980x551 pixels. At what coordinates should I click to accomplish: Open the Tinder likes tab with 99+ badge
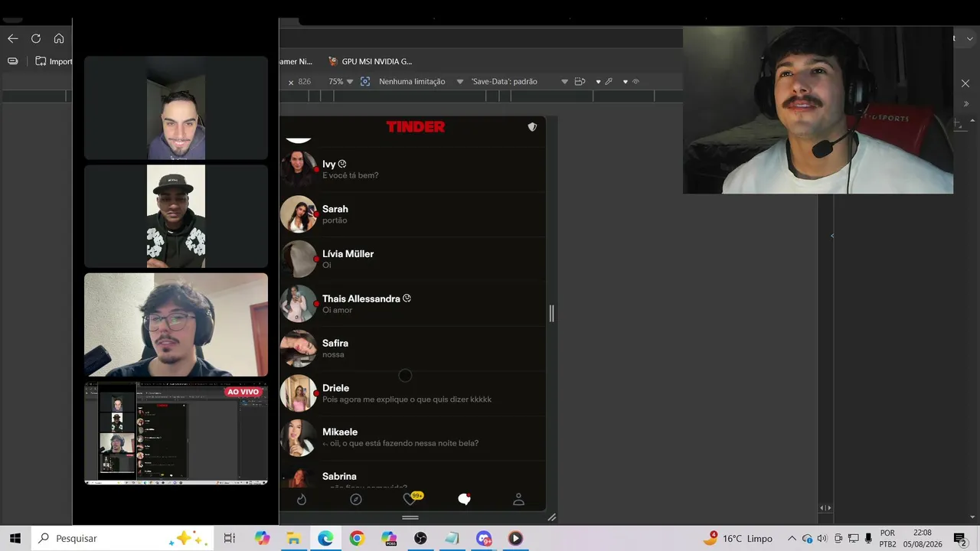tap(412, 499)
